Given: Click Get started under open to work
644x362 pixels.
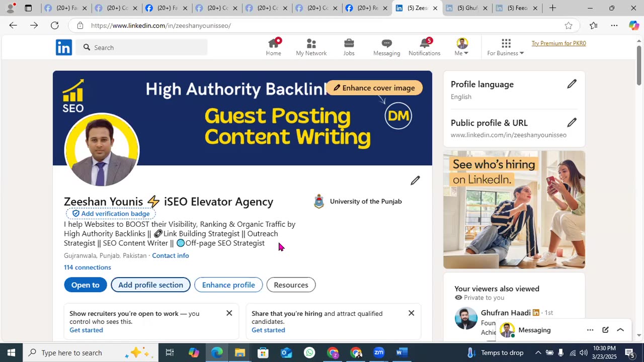Looking at the screenshot, I should pyautogui.click(x=86, y=330).
